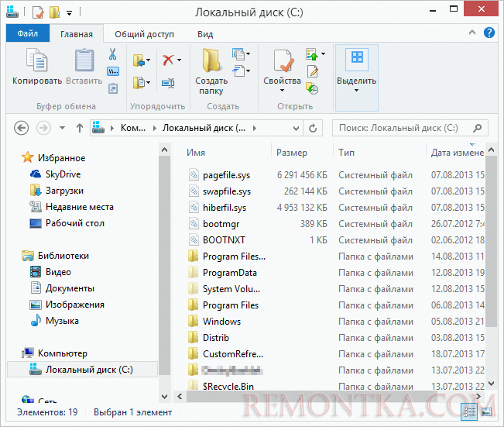504x427 pixels.
Task: Collapse the ribbon with chevron
Action: pyautogui.click(x=472, y=33)
